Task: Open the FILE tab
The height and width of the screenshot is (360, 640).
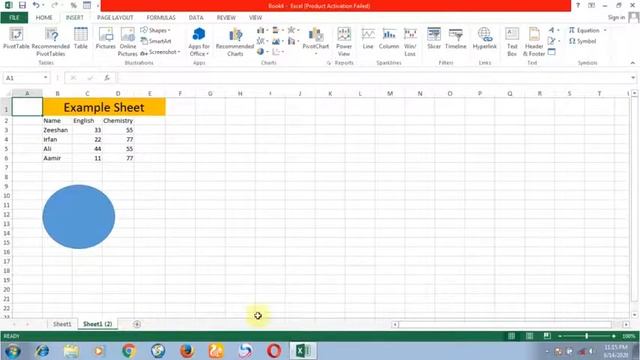Action: pos(14,18)
